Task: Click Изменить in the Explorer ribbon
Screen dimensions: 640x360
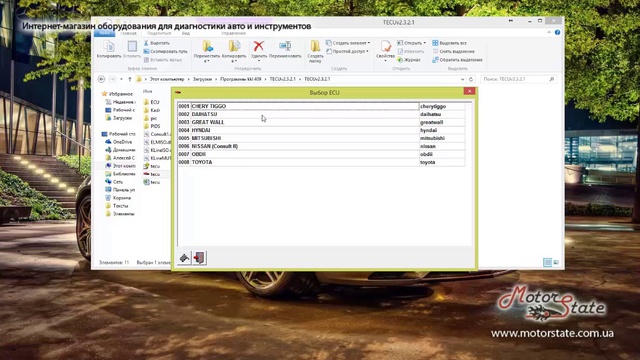Action: (x=411, y=51)
